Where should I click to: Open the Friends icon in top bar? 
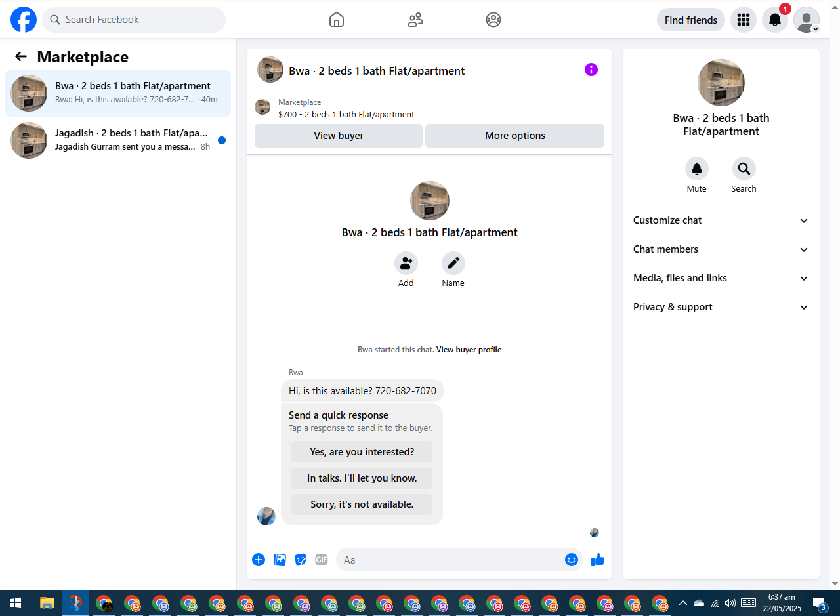(415, 20)
